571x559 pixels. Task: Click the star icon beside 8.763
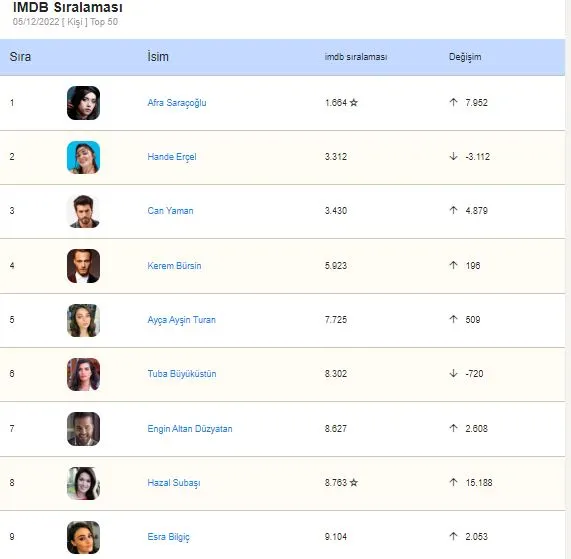pyautogui.click(x=354, y=483)
